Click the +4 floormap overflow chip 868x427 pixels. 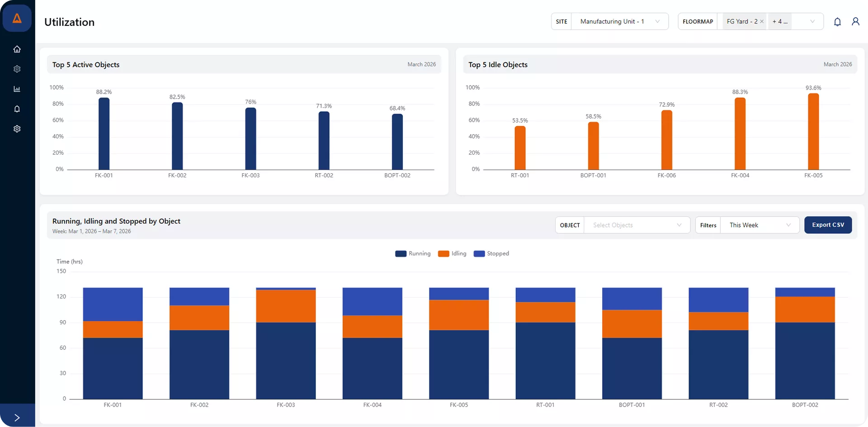coord(779,21)
